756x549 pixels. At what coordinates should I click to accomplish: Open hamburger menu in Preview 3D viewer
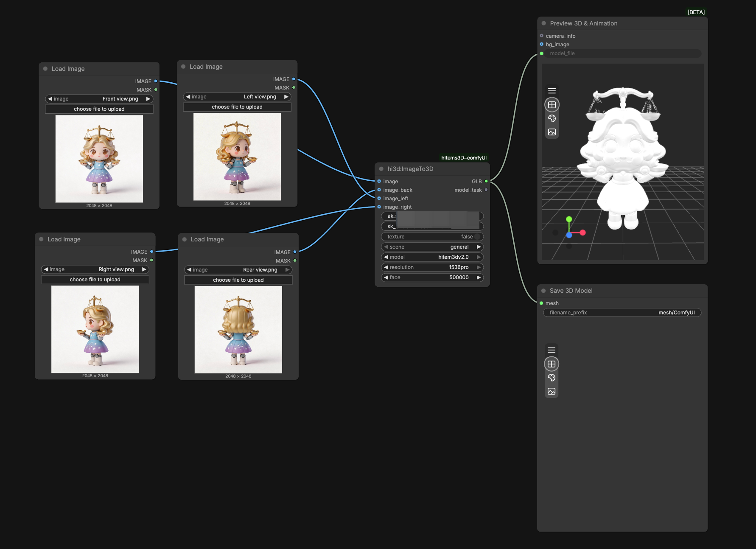click(x=552, y=91)
